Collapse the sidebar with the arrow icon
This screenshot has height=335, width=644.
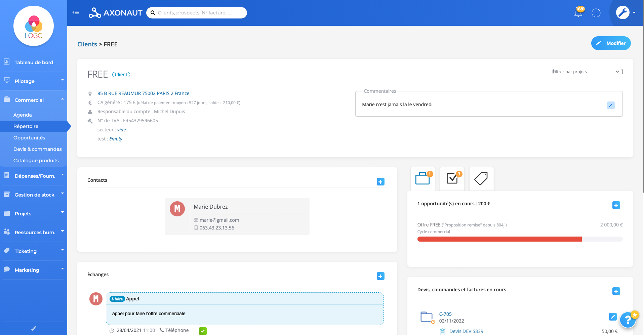tap(76, 12)
